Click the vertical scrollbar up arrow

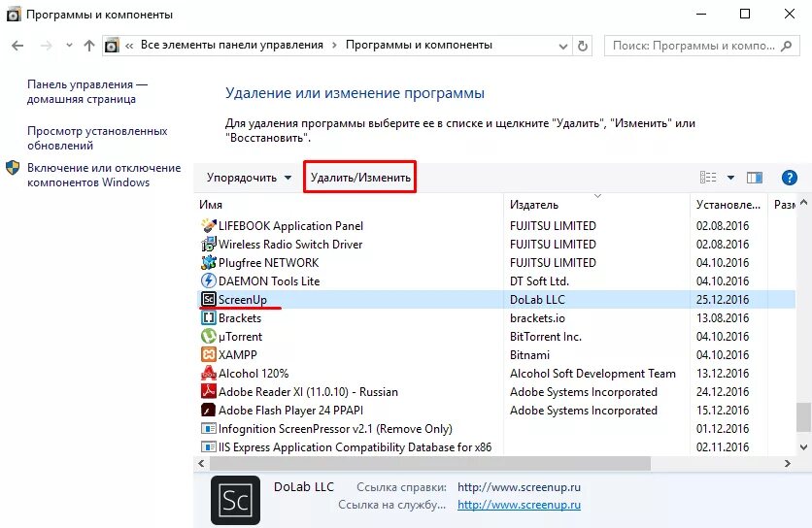click(x=803, y=203)
